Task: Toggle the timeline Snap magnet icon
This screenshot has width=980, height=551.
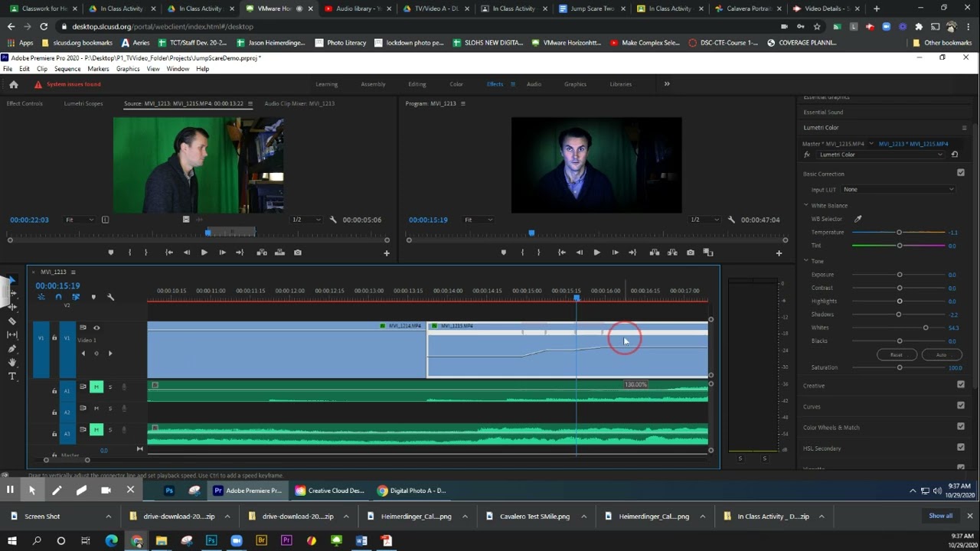Action: [x=58, y=297]
